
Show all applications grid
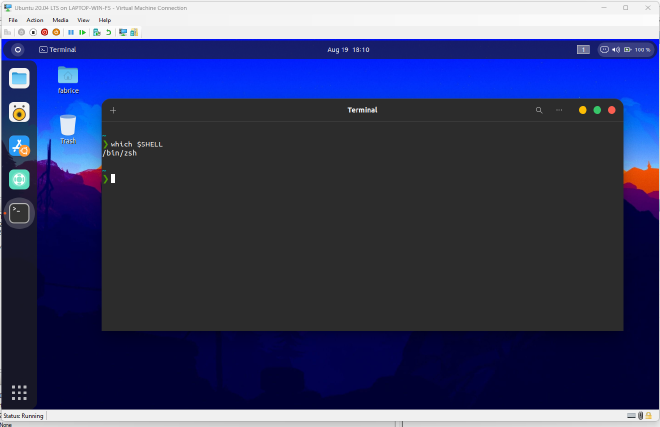click(19, 392)
